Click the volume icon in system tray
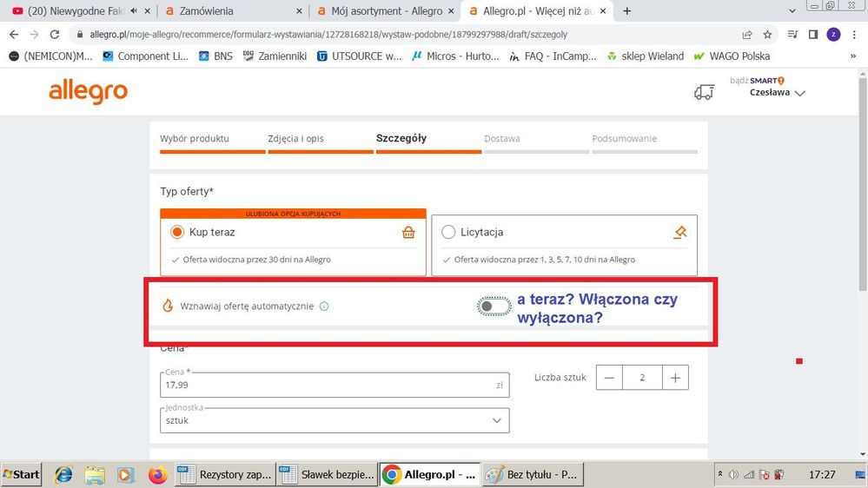The image size is (868, 488). point(733,474)
